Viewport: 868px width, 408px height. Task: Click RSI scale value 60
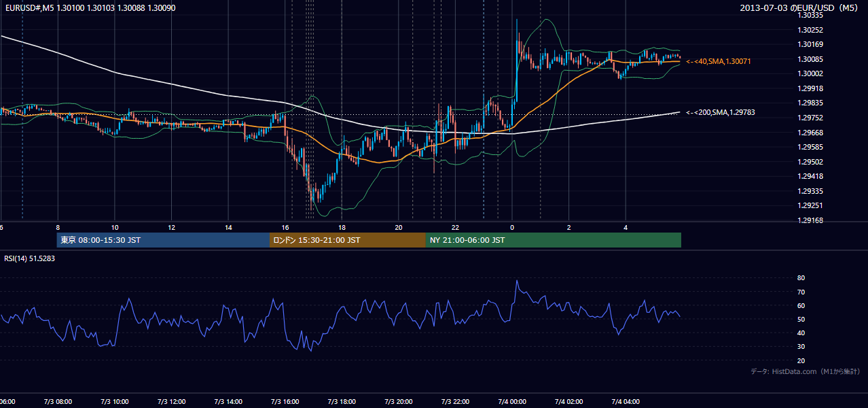[801, 305]
